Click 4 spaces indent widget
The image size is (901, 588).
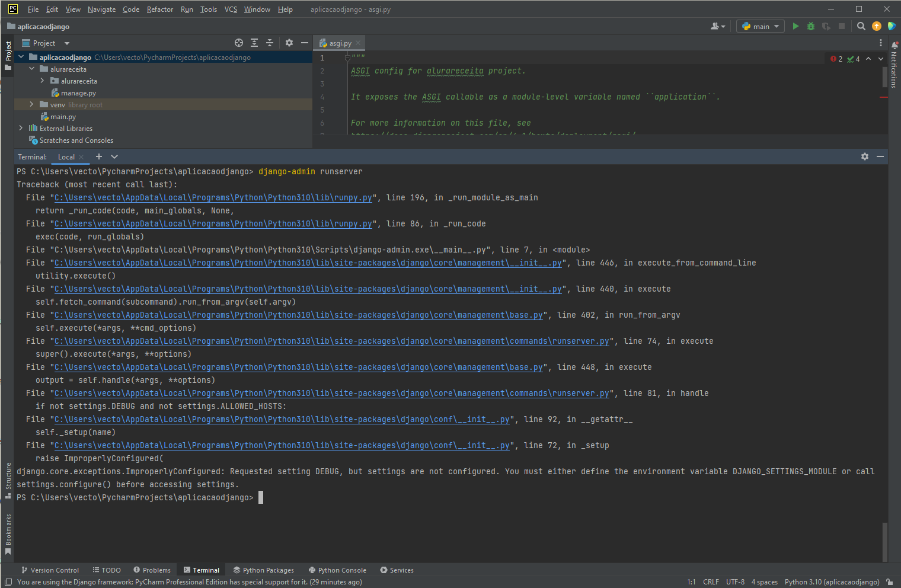764,582
